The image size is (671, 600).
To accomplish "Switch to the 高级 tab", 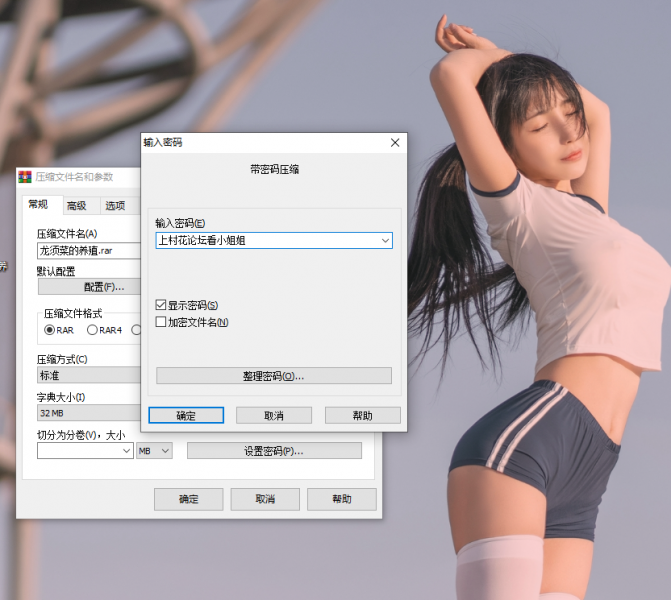I will [x=76, y=206].
